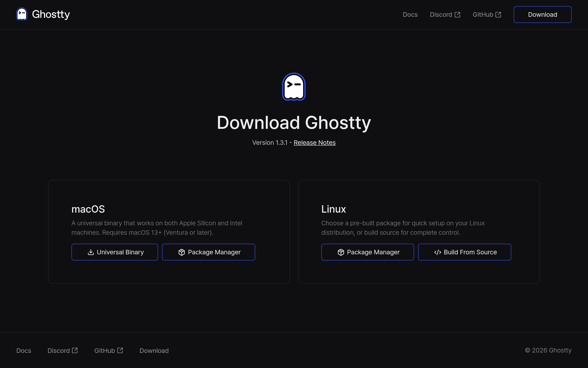Click the box icon on macOS Package Manager
Viewport: 588px width, 368px height.
(182, 252)
